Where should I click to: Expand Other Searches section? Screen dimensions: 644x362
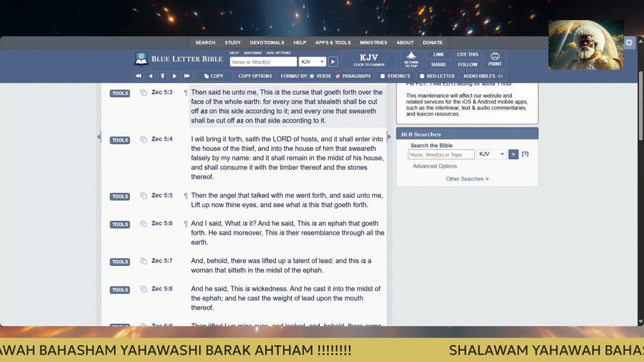467,179
